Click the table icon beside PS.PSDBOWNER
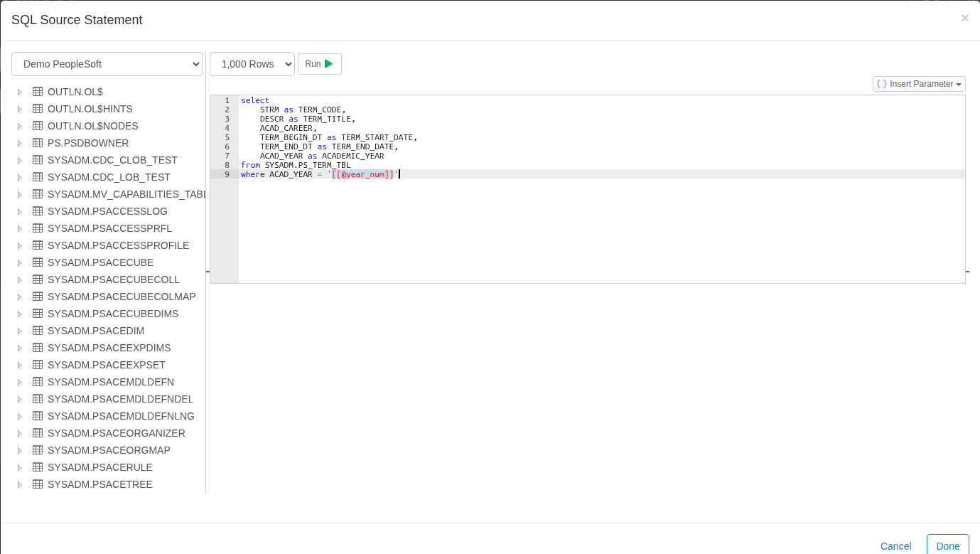Image resolution: width=980 pixels, height=554 pixels. 38,143
